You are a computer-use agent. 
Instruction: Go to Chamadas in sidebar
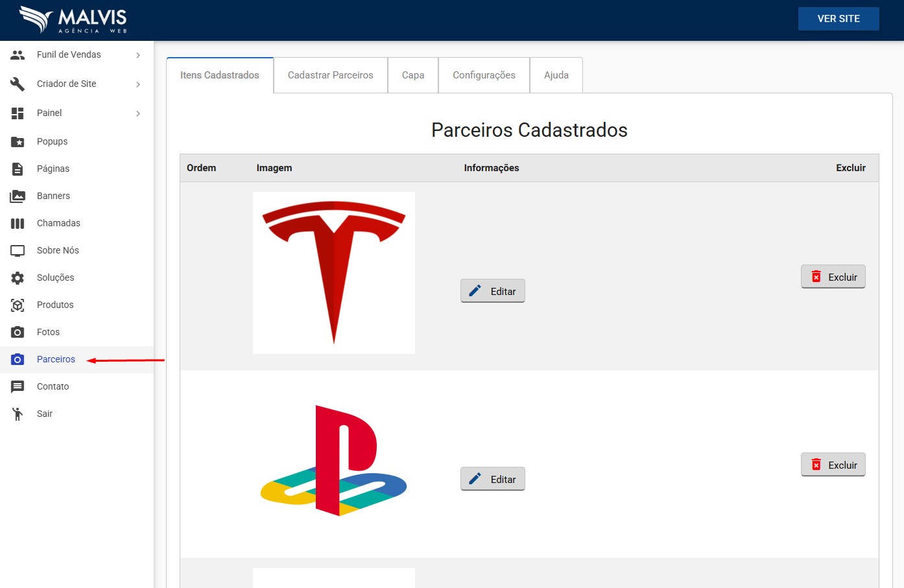tap(77, 224)
